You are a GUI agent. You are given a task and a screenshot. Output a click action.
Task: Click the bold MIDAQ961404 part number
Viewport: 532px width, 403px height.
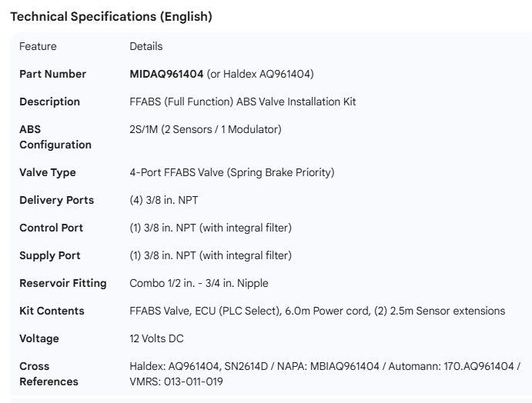click(166, 74)
